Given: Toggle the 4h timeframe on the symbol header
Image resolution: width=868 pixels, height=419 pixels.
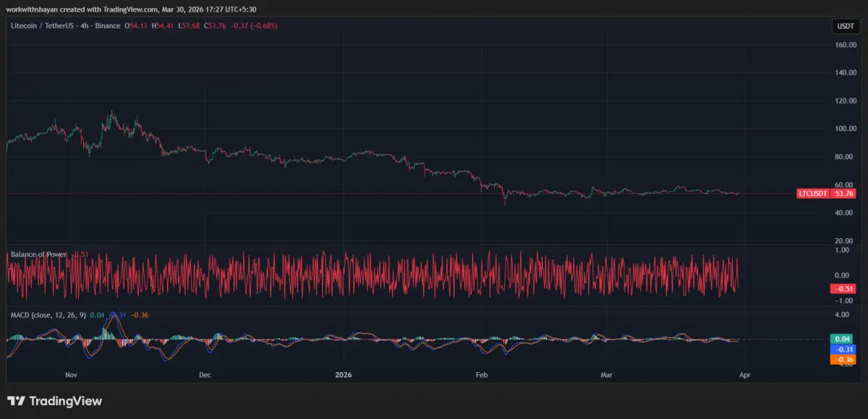Looking at the screenshot, I should pyautogui.click(x=83, y=25).
